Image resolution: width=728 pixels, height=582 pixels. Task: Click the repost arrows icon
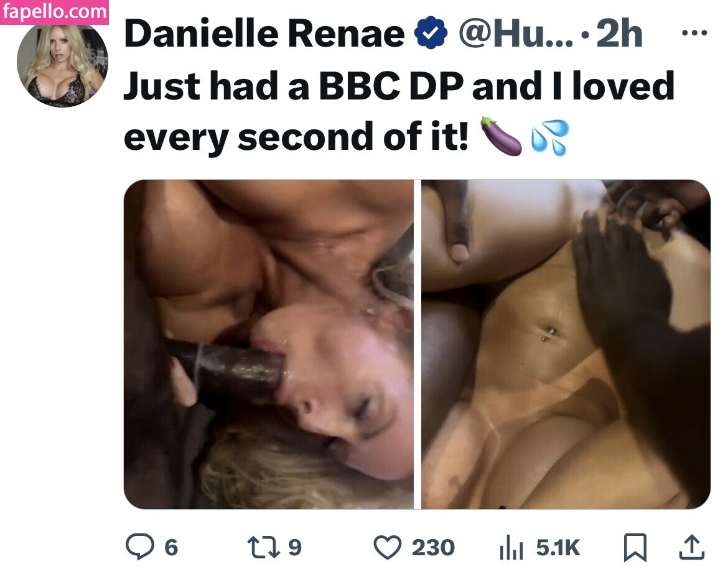click(x=263, y=547)
